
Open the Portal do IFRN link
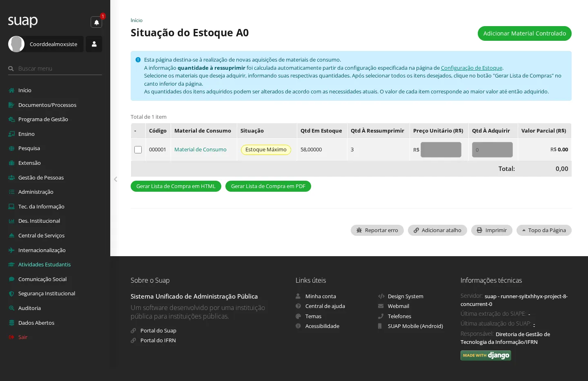(158, 340)
